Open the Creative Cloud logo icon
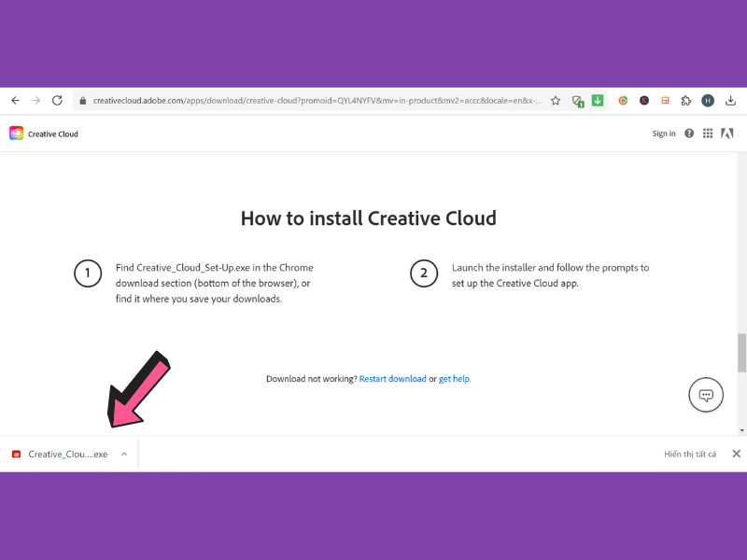 point(15,133)
